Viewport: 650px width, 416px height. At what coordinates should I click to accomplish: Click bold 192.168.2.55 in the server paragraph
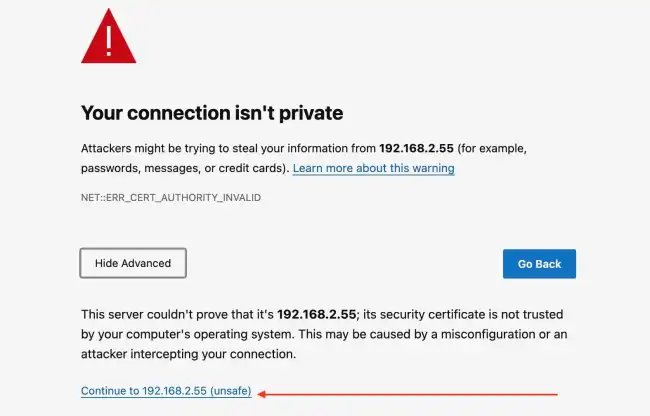(x=316, y=314)
